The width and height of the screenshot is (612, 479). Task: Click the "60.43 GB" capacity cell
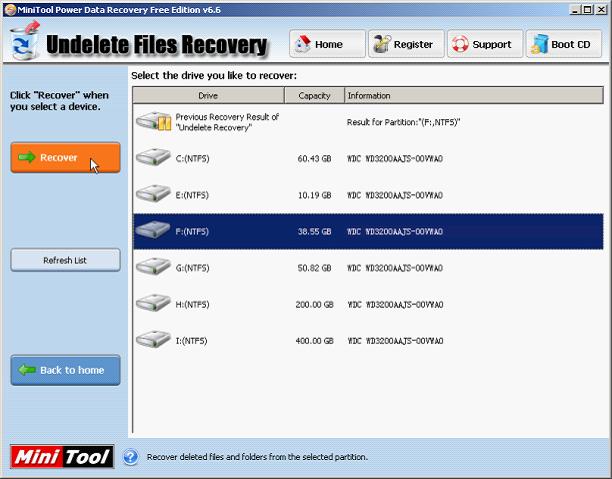pyautogui.click(x=314, y=158)
